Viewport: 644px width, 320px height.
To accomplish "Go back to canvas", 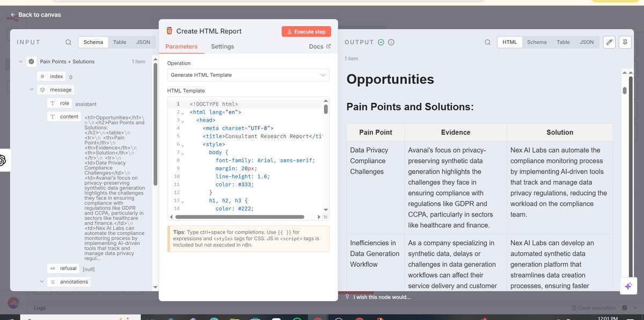I will pyautogui.click(x=36, y=14).
